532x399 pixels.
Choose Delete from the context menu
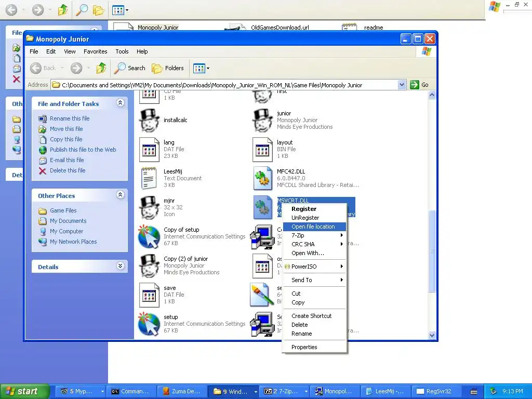point(314,325)
